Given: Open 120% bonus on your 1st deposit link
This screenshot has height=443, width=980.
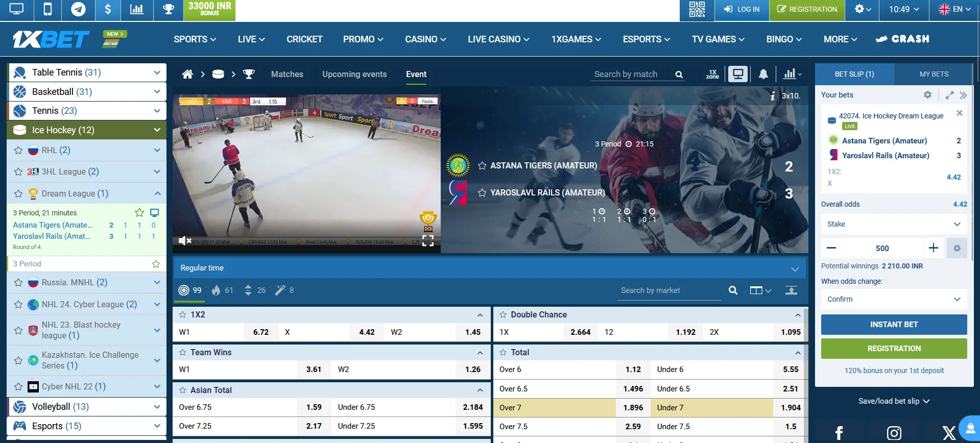Looking at the screenshot, I should [x=894, y=371].
